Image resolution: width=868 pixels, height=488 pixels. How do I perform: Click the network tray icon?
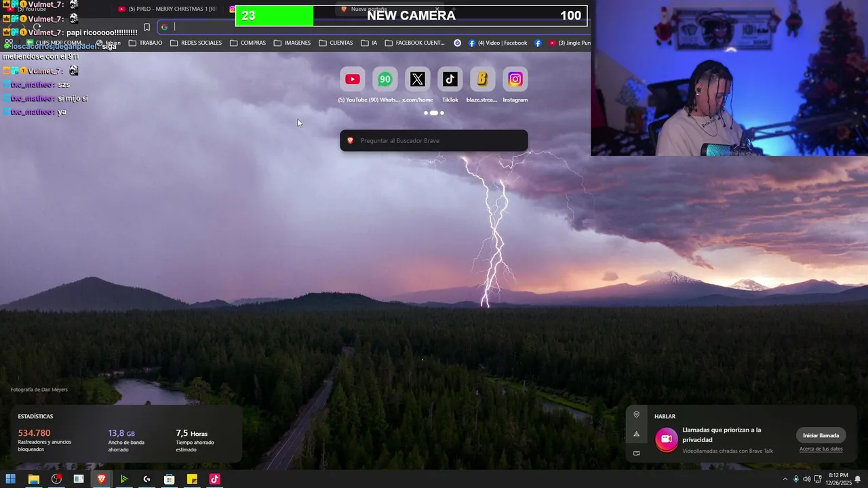click(x=817, y=479)
